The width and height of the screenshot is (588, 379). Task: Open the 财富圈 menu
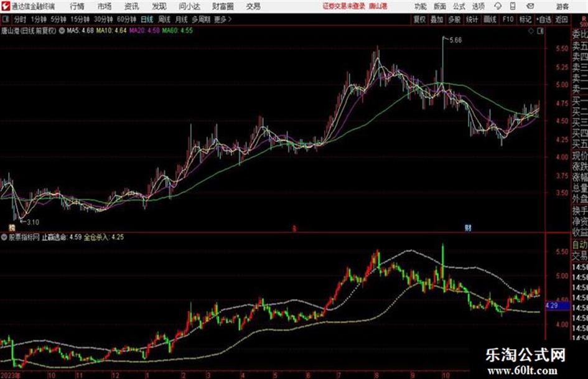coord(223,6)
